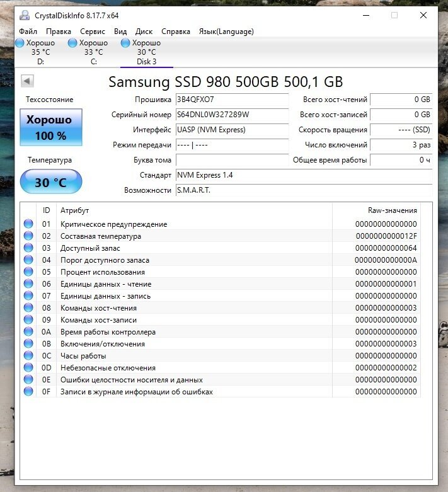Minimize the CrystalDiskInfo window
This screenshot has width=448, height=492.
click(x=366, y=15)
